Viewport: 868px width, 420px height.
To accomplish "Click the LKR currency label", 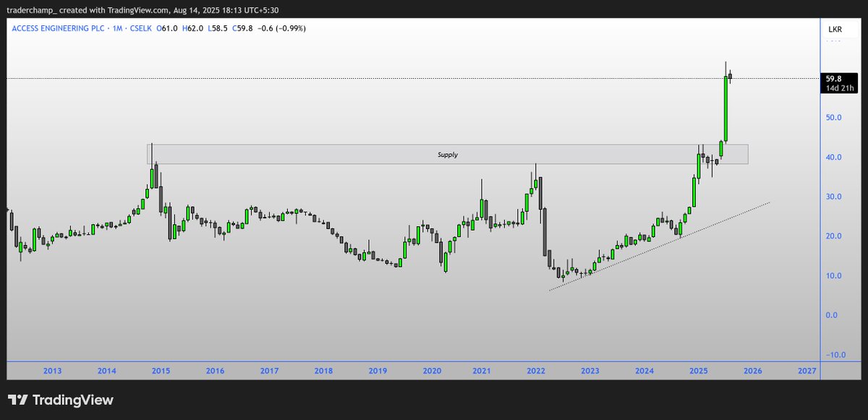I will 835,29.
